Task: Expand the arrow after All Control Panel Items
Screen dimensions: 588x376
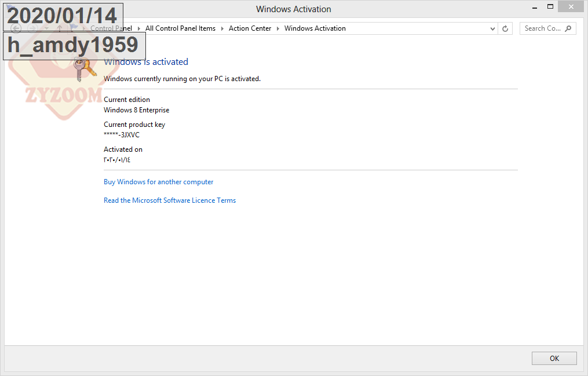Action: coord(222,28)
